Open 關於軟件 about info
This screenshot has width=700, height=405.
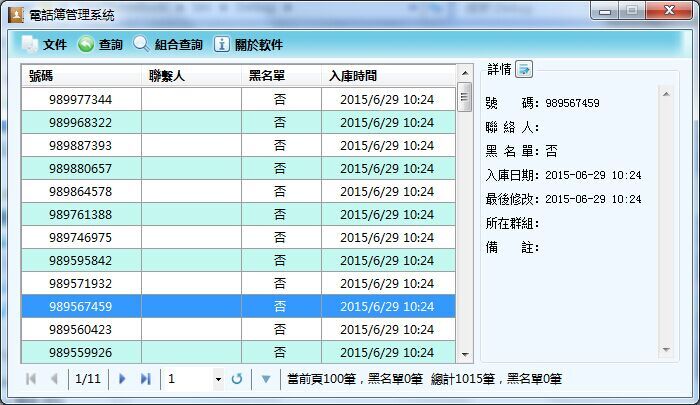tap(248, 45)
